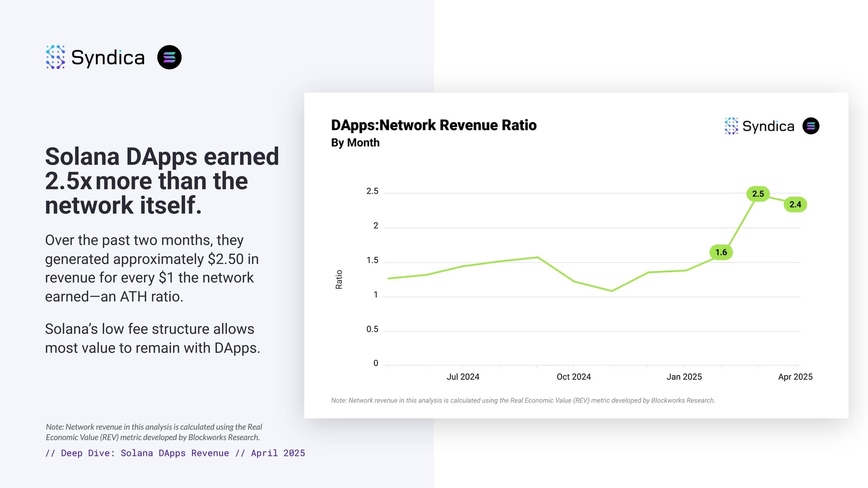Viewport: 868px width, 488px height.
Task: Click the Solana icon in the chart card corner
Action: point(811,126)
